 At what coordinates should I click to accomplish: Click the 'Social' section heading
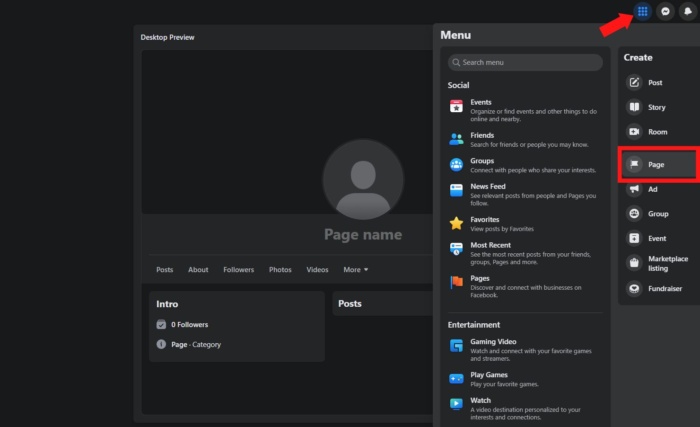point(458,85)
